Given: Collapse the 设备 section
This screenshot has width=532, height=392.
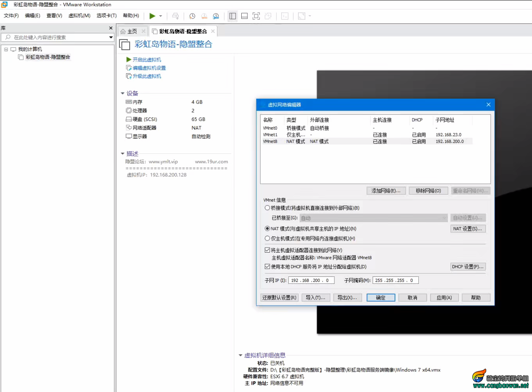Looking at the screenshot, I should coord(123,93).
